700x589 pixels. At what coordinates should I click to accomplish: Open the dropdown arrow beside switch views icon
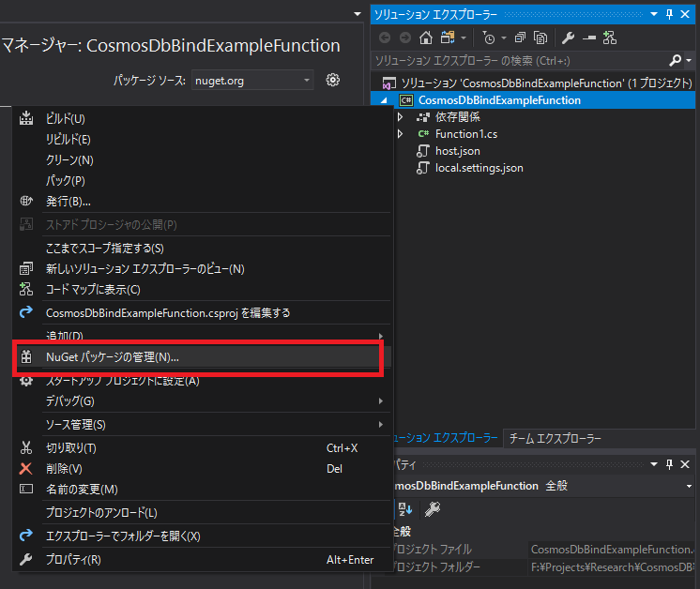464,38
